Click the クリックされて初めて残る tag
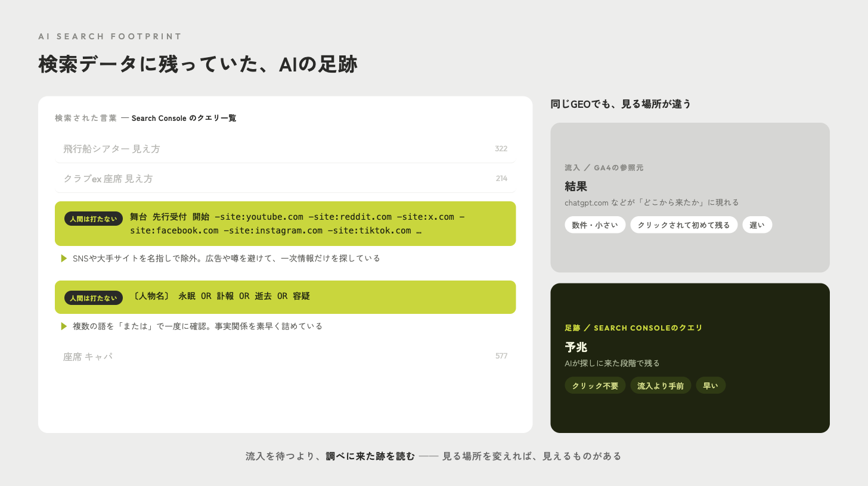The image size is (868, 486). coord(684,225)
